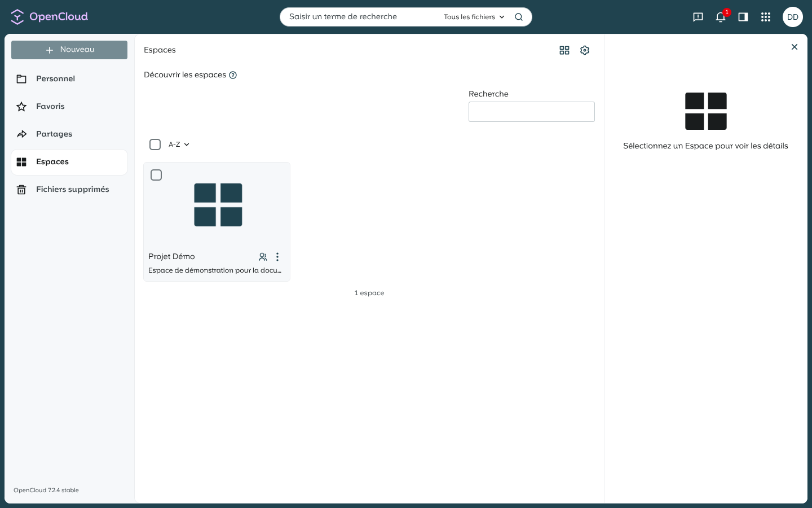Open Favoris section

pos(69,106)
